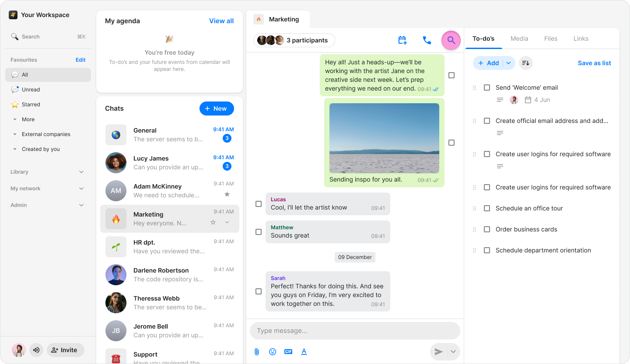Click the 'Save as list' link

point(594,63)
